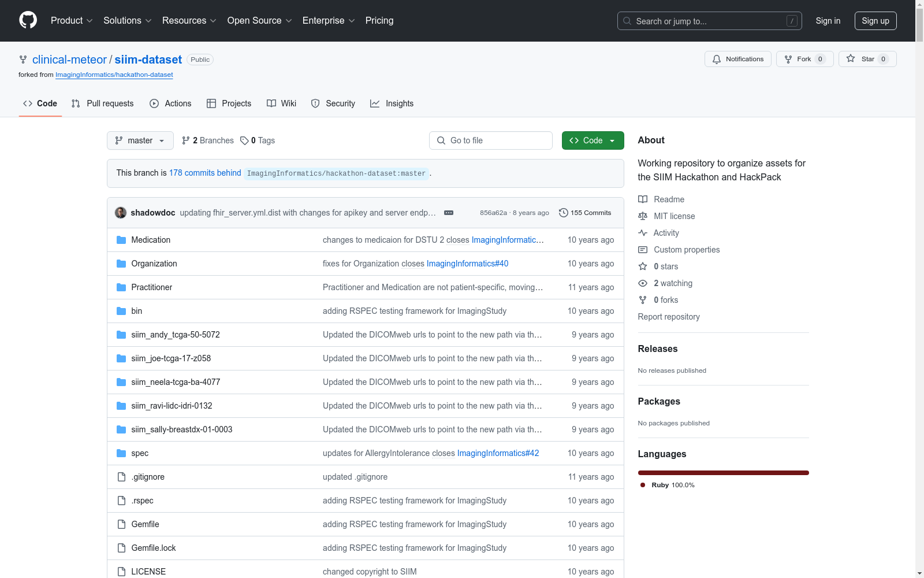The height and width of the screenshot is (578, 924).
Task: Click the .gitignore file icon
Action: (121, 477)
